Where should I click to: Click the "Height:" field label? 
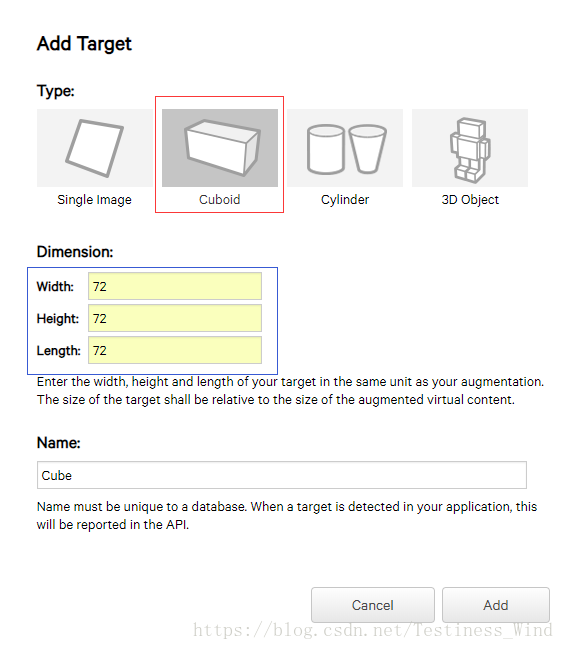pos(58,318)
